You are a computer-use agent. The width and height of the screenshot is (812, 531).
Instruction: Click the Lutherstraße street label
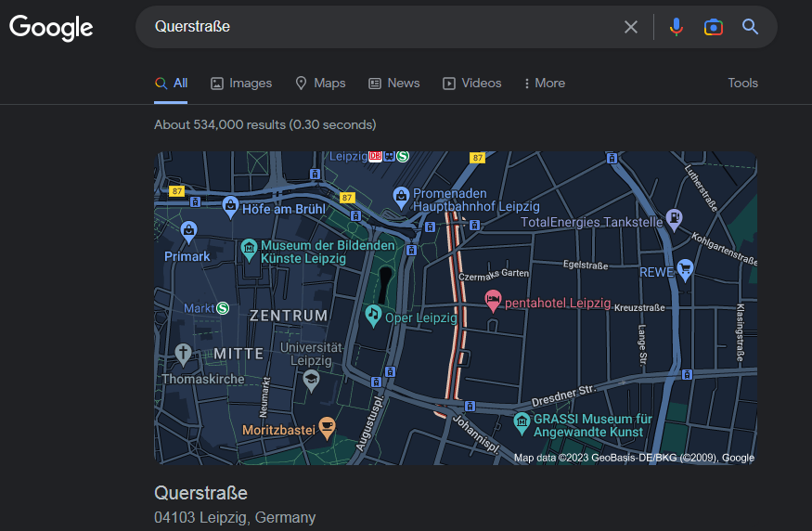(702, 188)
